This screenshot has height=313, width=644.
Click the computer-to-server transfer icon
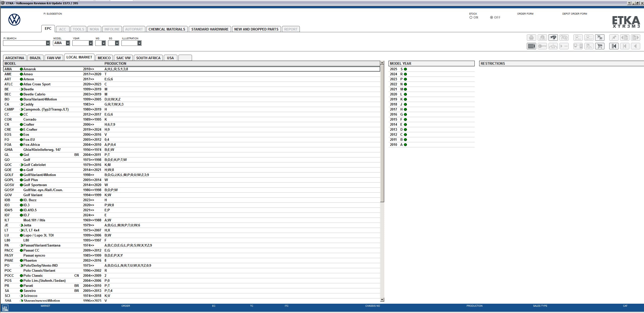click(x=578, y=46)
